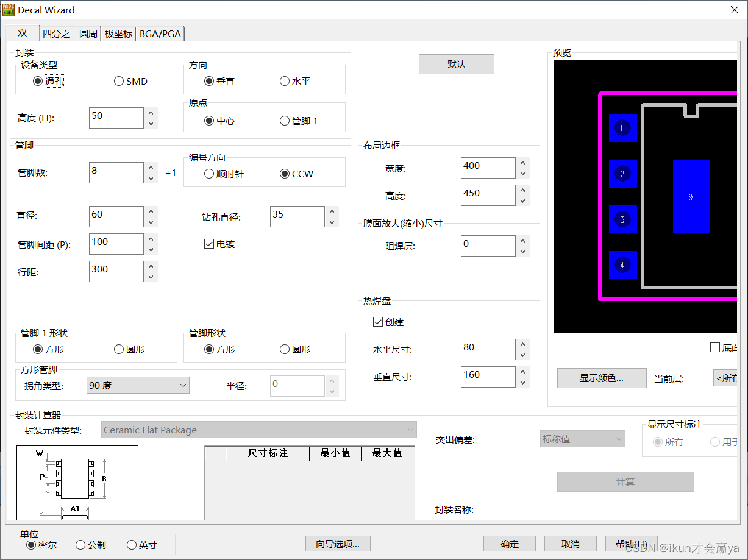Click the Decal Wizard title bar icon
The width and height of the screenshot is (748, 560).
pyautogui.click(x=9, y=10)
